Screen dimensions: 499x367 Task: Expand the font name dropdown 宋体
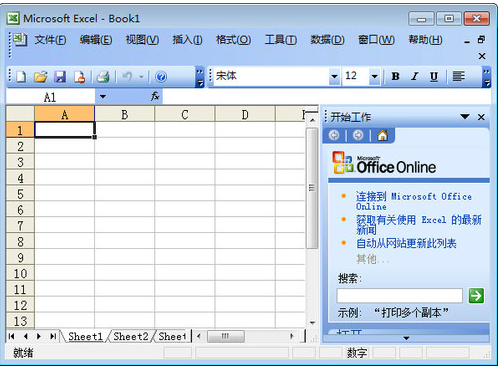click(334, 77)
